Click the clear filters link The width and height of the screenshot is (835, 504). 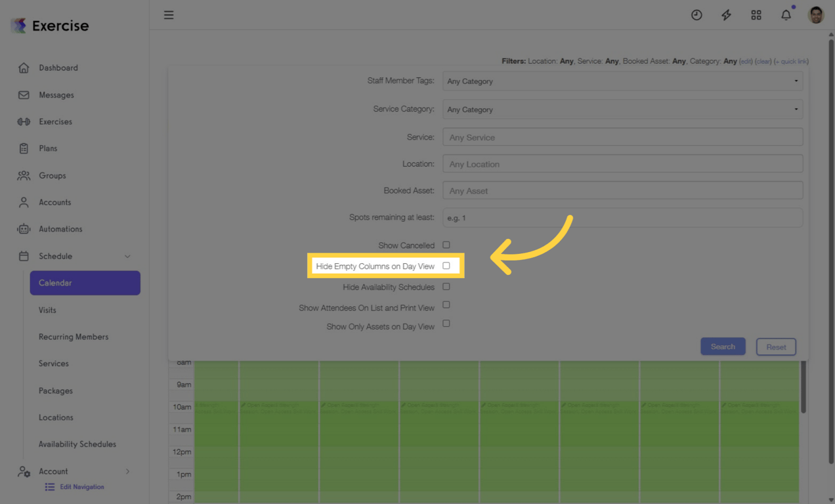point(763,60)
